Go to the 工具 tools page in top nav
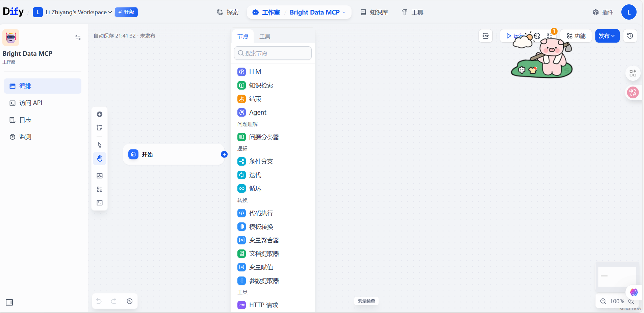Screen dimensions: 644x313 (x=412, y=13)
